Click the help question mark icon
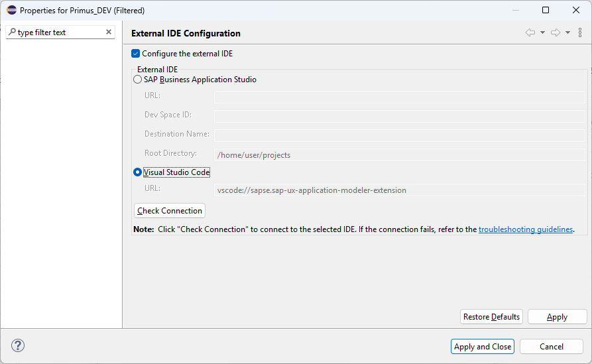The image size is (592, 364). tap(18, 345)
